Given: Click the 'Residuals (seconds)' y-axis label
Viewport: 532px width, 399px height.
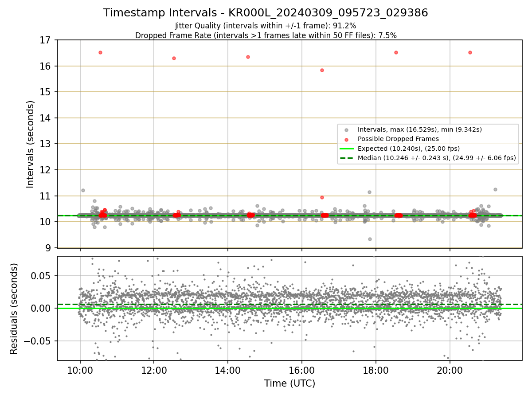Looking at the screenshot, I should [x=14, y=309].
